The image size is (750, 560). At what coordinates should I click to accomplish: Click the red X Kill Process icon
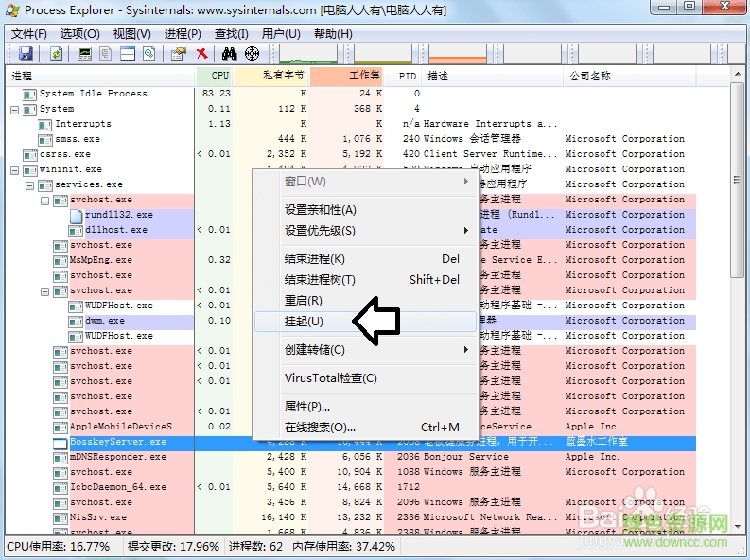click(201, 54)
